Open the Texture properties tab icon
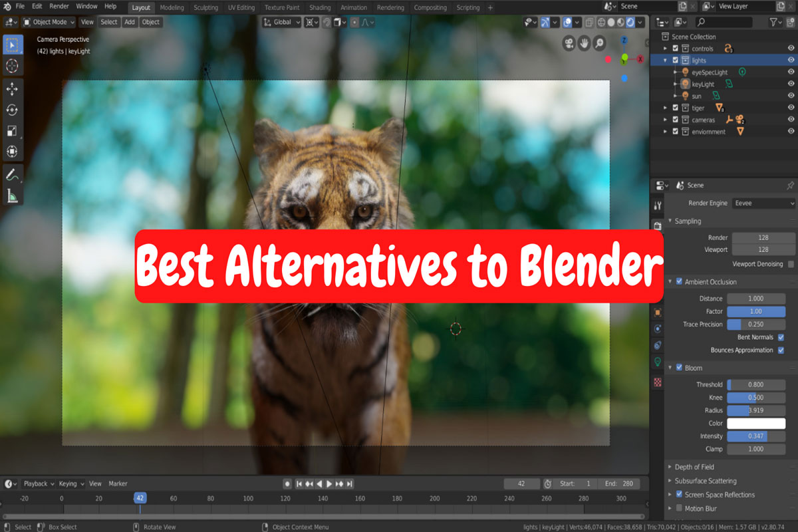 point(658,382)
